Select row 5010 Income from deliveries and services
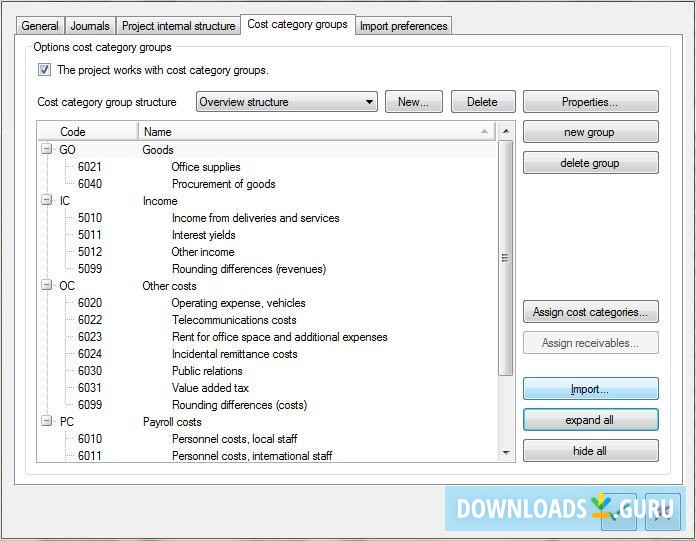Viewport: 696px width, 541px height. 266,218
